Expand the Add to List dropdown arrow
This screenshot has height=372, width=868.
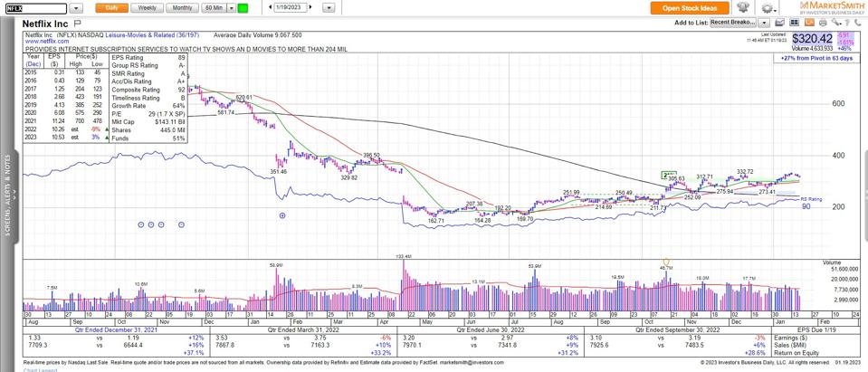(764, 23)
